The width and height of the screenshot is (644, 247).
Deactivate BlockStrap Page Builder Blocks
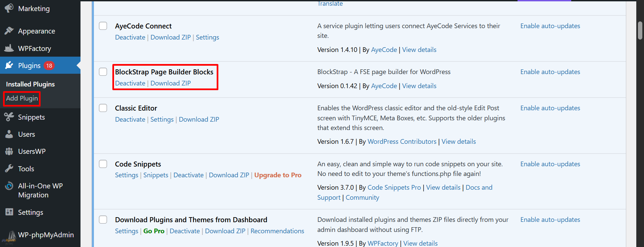point(130,83)
